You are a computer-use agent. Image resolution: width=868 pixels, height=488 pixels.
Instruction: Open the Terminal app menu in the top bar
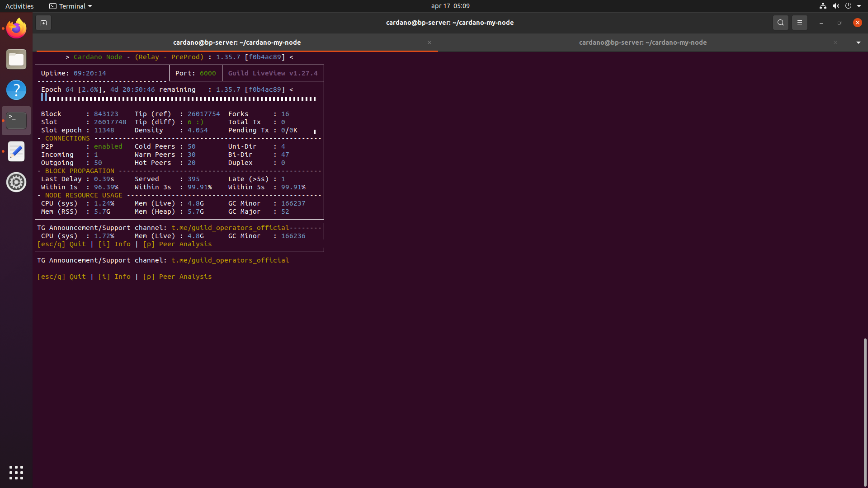[71, 6]
